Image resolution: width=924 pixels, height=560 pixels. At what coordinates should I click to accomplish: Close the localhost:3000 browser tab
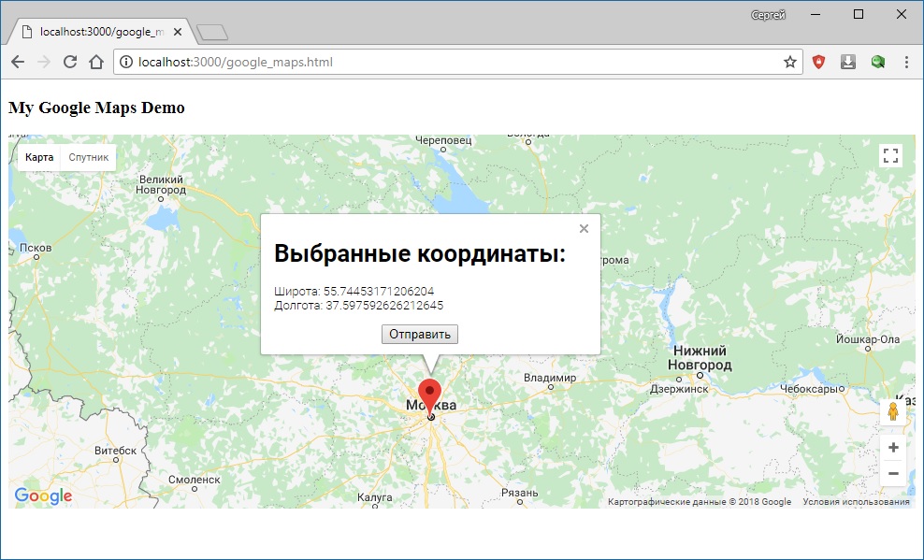[x=178, y=32]
